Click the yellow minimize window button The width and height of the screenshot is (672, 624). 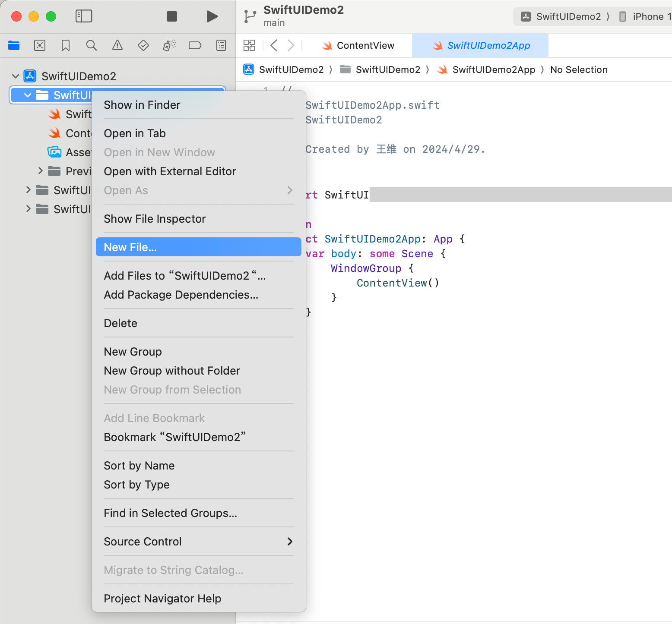point(34,16)
